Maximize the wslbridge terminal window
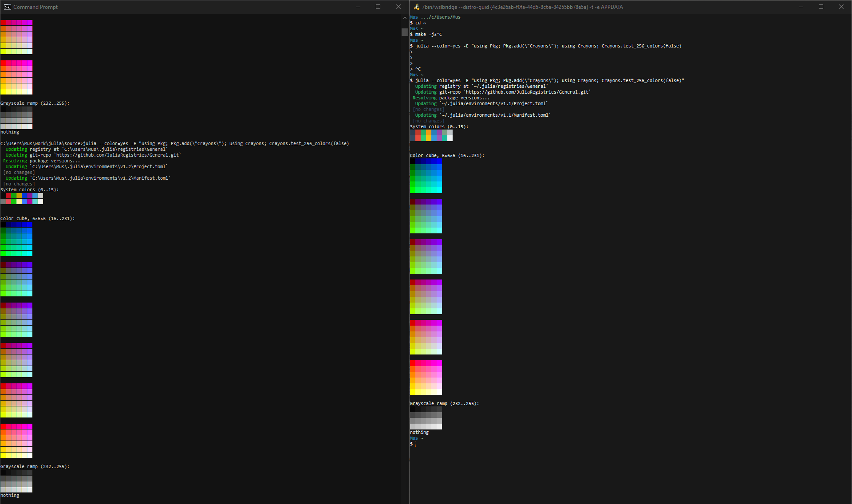852x504 pixels. (x=821, y=7)
